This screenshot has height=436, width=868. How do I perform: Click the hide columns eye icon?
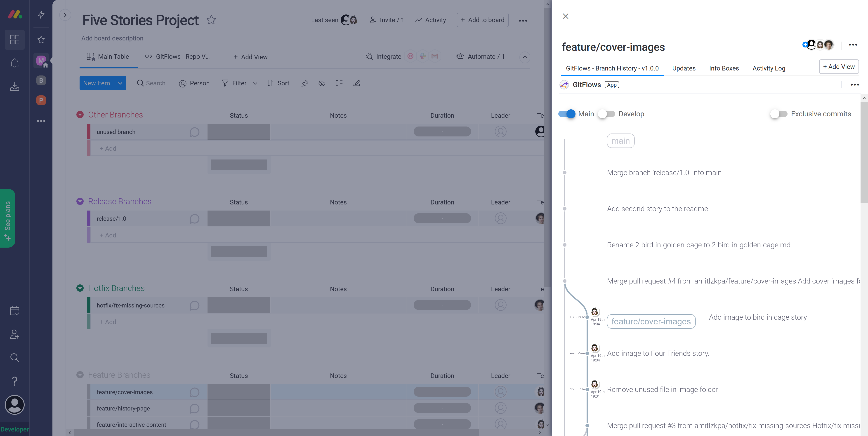point(322,83)
